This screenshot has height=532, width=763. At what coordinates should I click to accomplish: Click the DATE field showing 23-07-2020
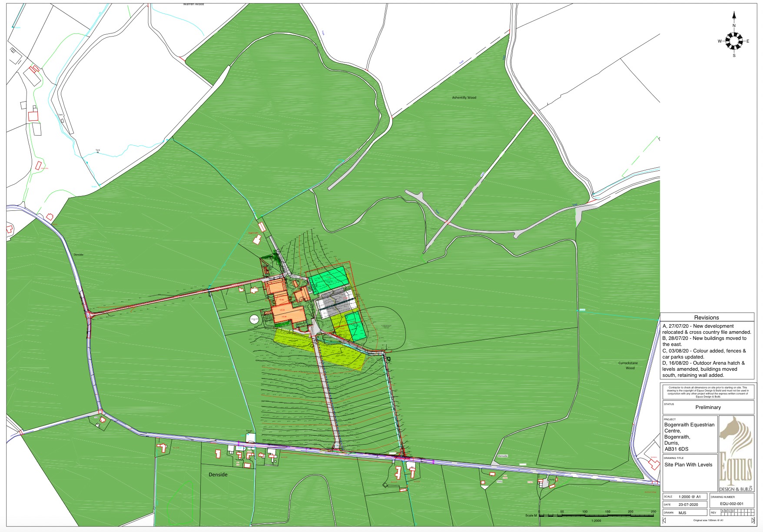pyautogui.click(x=682, y=505)
